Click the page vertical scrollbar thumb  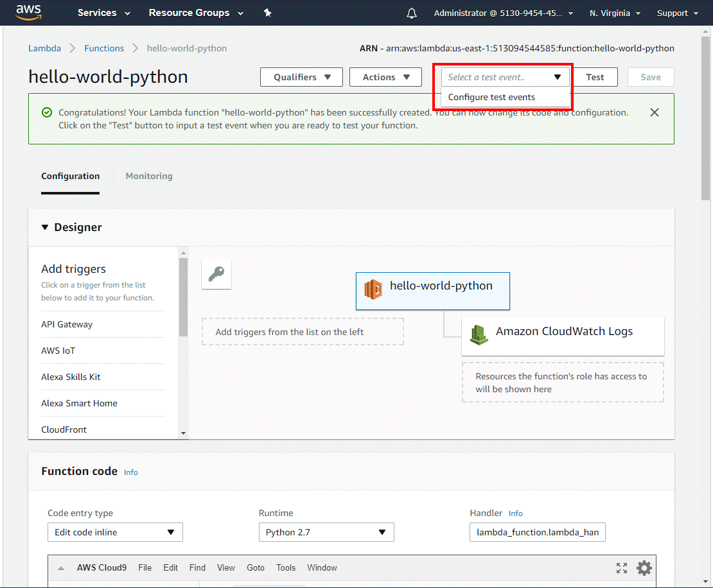pos(705,118)
